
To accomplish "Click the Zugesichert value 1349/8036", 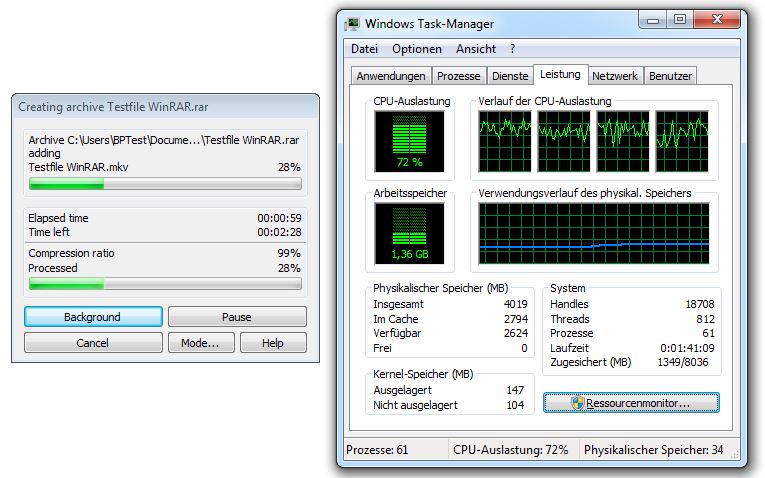I will pyautogui.click(x=683, y=362).
